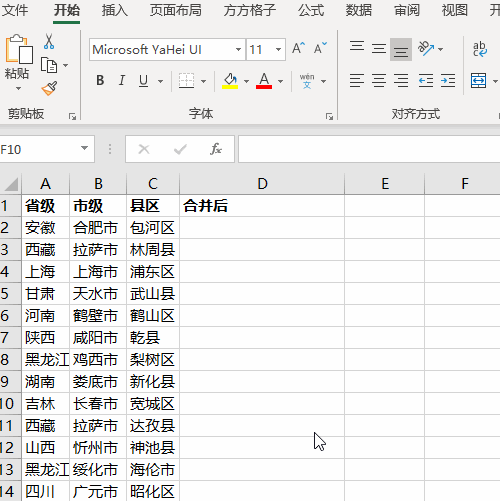
Task: Expand fill color dropdown arrow
Action: (x=246, y=81)
